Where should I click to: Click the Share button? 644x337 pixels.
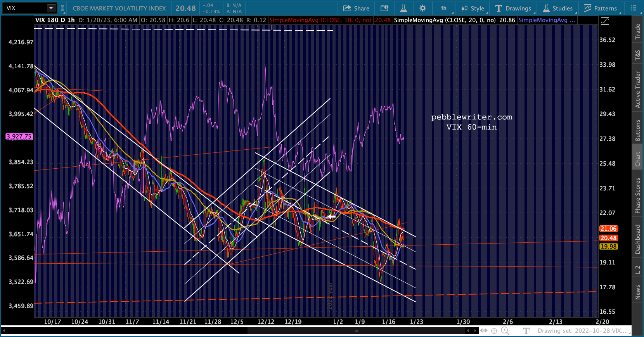pos(356,8)
